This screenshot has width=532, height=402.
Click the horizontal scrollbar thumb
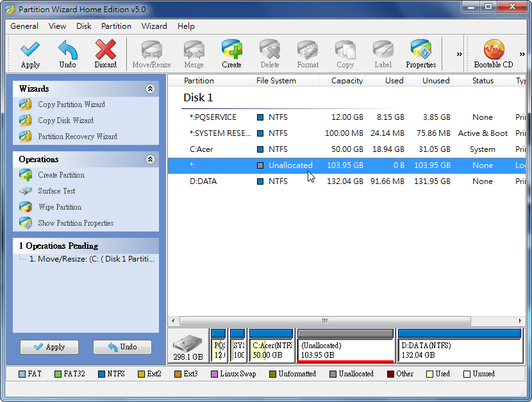[325, 321]
